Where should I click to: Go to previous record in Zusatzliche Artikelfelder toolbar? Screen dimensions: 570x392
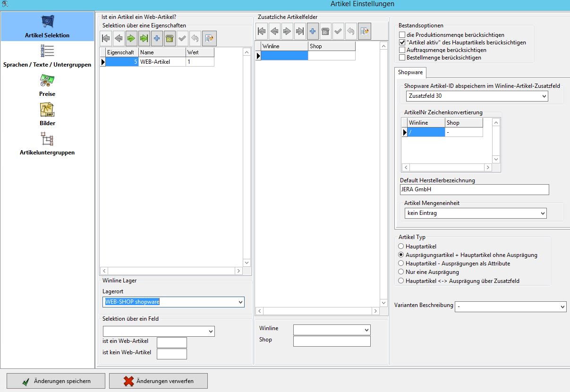coord(274,32)
